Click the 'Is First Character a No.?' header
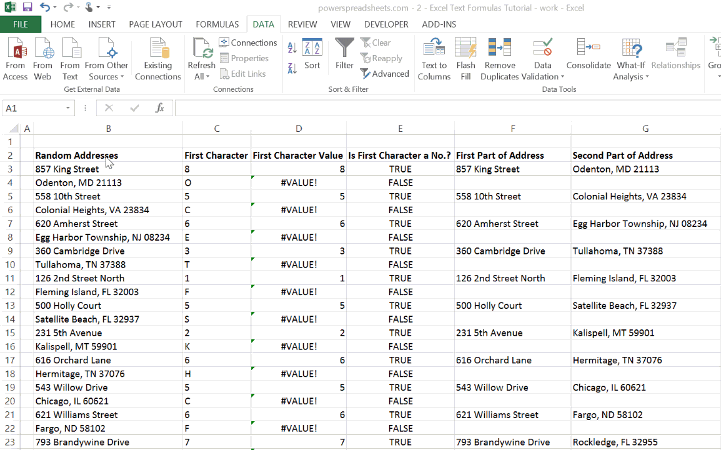The width and height of the screenshot is (721, 450). (400, 155)
